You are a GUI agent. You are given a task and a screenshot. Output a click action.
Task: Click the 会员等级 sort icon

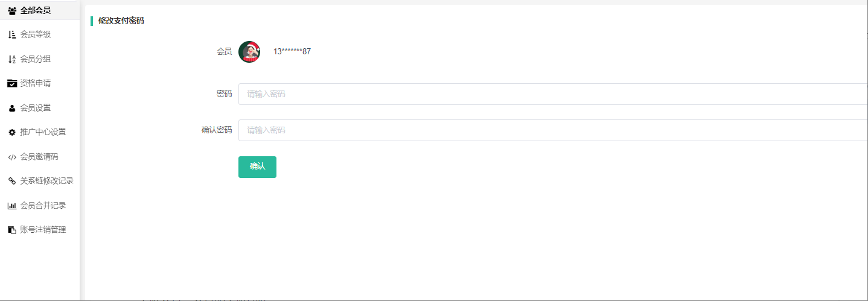coord(12,34)
